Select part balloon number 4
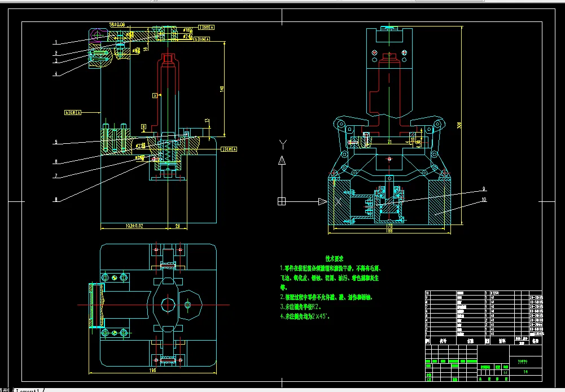The height and width of the screenshot is (392, 565). pos(55,74)
